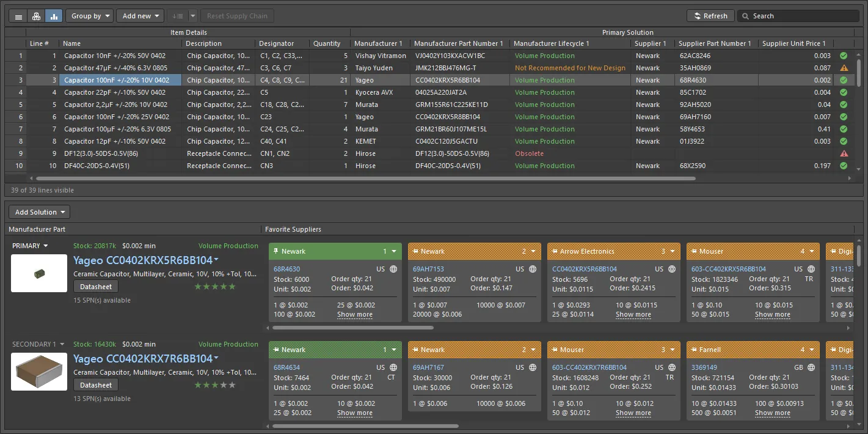Click the Refresh button
This screenshot has height=434, width=868.
pos(710,16)
